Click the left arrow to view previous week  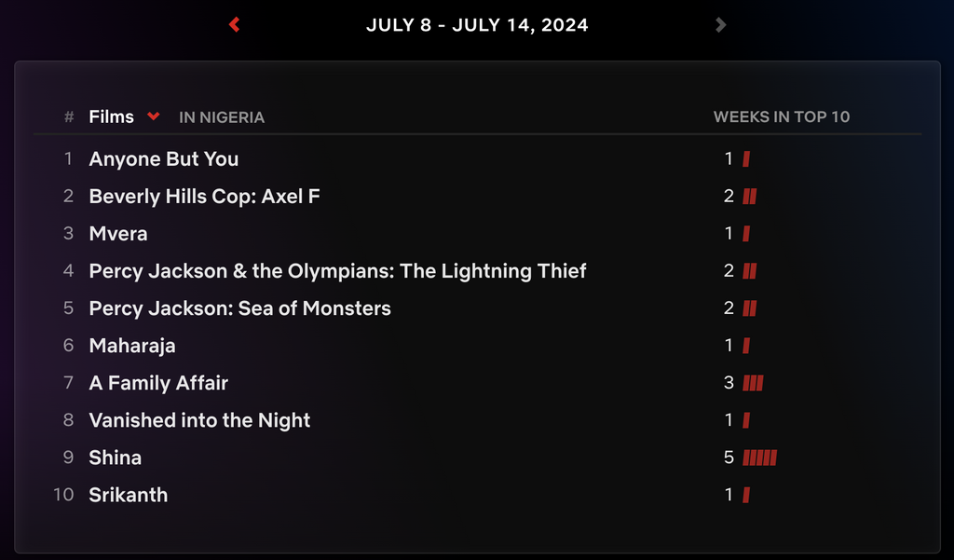[234, 24]
